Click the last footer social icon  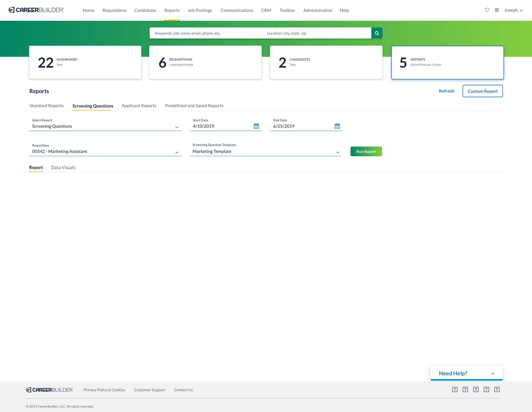tap(497, 389)
